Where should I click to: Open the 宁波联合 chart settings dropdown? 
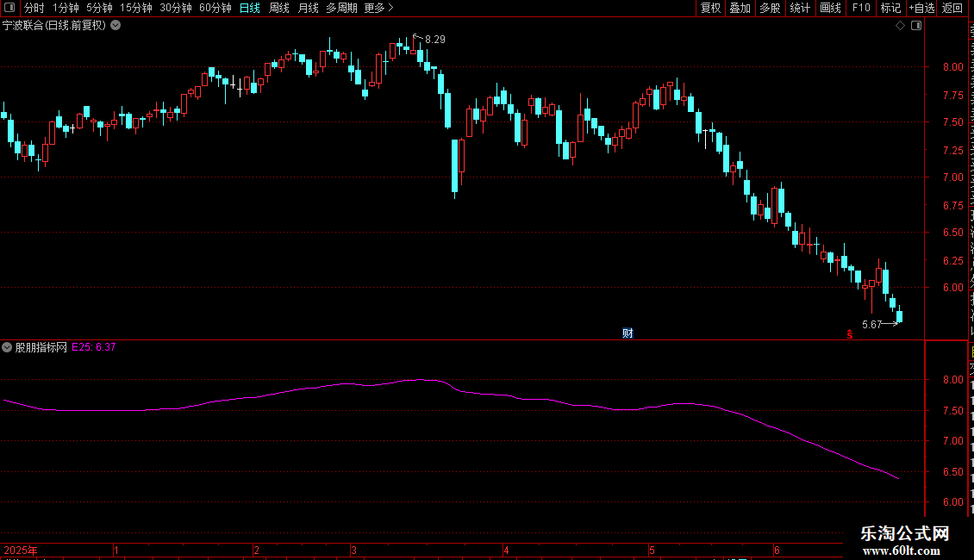pos(116,26)
